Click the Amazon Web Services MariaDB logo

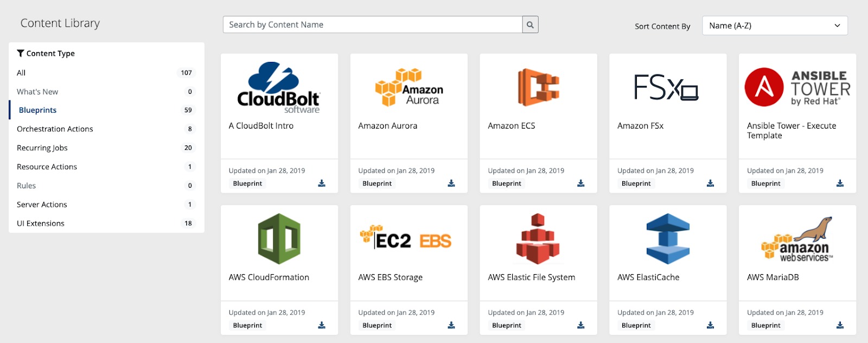point(797,239)
